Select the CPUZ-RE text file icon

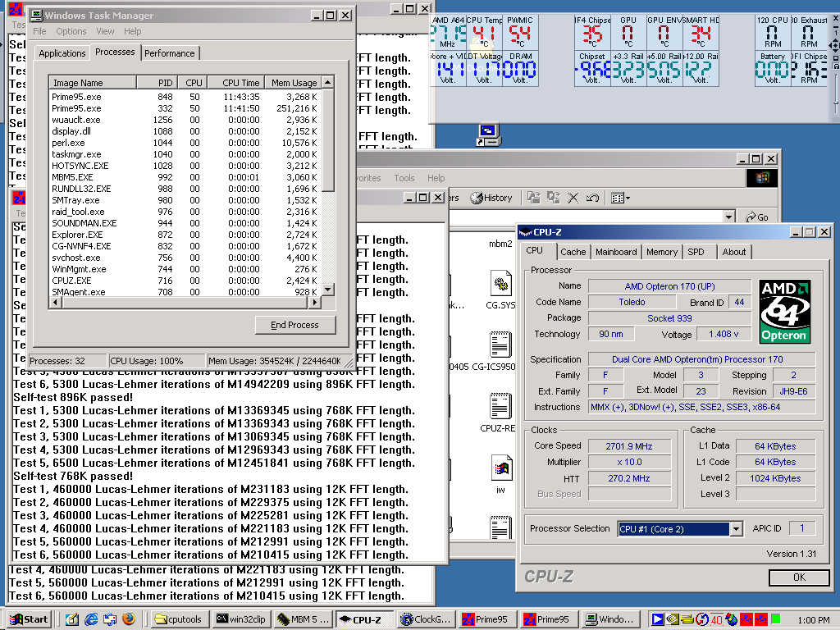point(501,405)
